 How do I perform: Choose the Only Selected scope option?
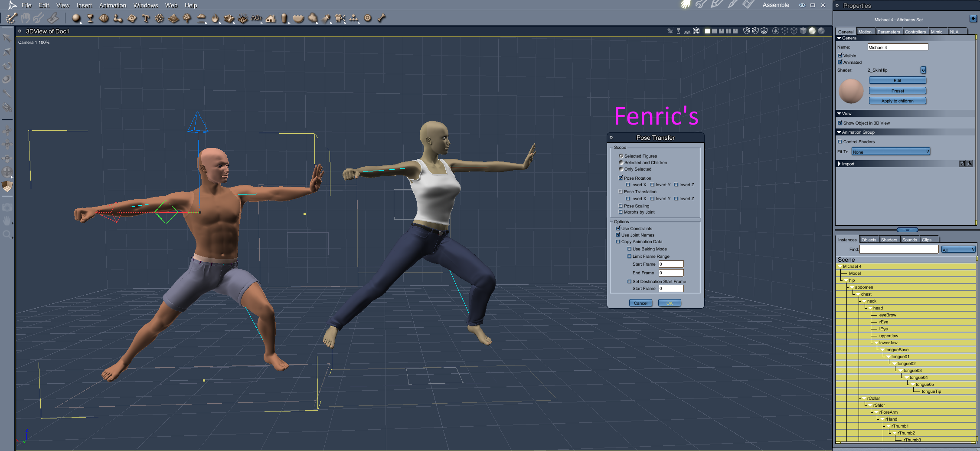[621, 169]
